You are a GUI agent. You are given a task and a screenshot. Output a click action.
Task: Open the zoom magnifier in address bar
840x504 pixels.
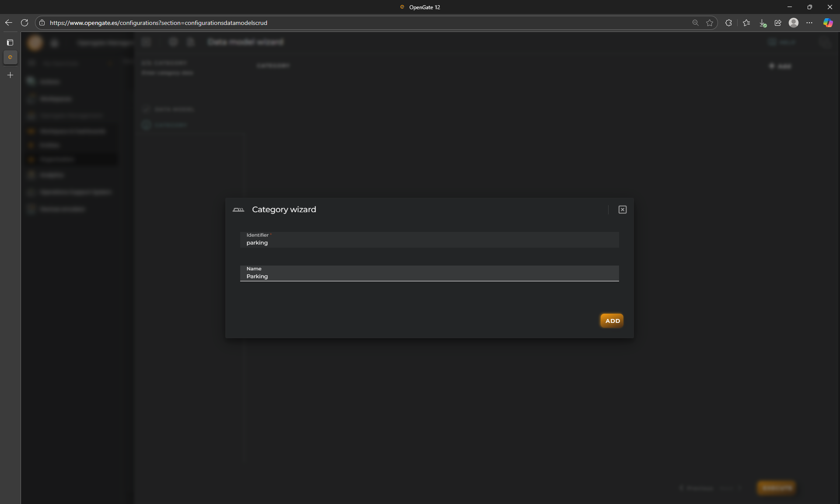pos(695,23)
